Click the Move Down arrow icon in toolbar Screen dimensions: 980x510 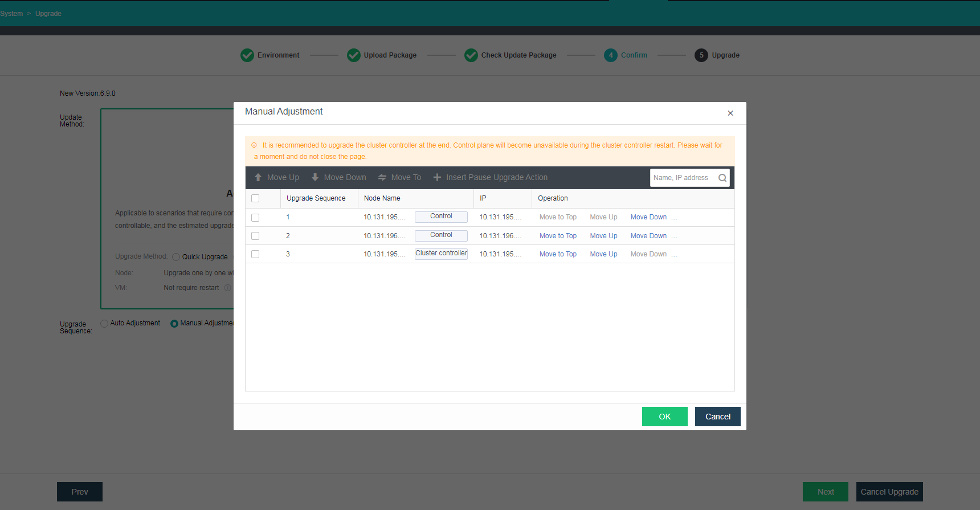pos(315,178)
